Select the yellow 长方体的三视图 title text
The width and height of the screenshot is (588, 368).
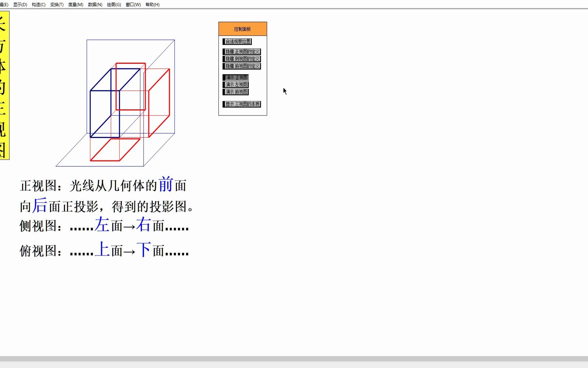pyautogui.click(x=5, y=85)
